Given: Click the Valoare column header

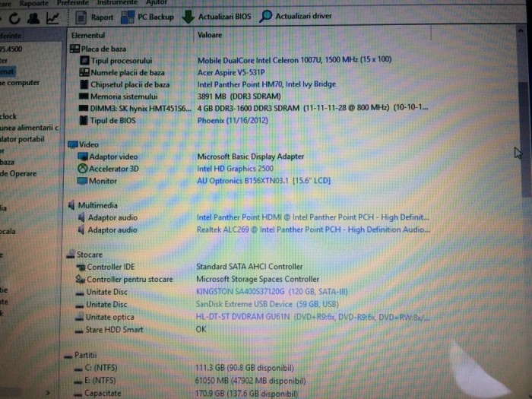Looking at the screenshot, I should (x=209, y=35).
